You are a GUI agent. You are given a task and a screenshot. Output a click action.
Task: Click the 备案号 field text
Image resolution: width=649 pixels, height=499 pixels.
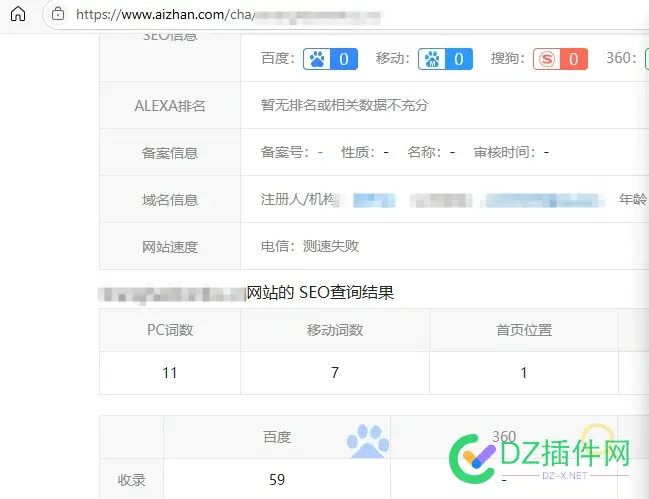pyautogui.click(x=291, y=153)
